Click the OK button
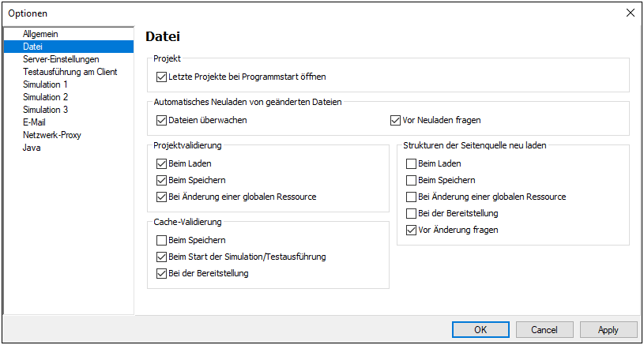Image resolution: width=644 pixels, height=345 pixels. point(480,329)
